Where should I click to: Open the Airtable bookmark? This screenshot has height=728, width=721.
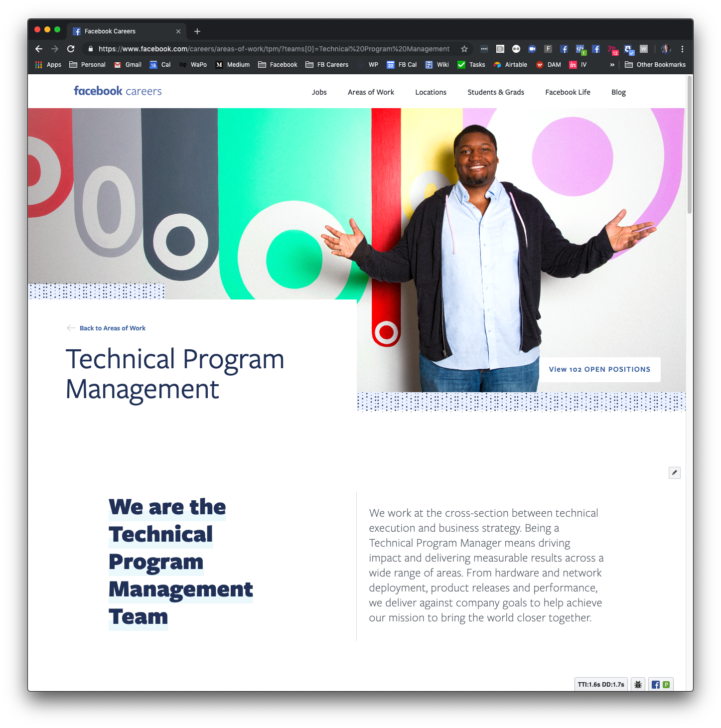[x=510, y=65]
